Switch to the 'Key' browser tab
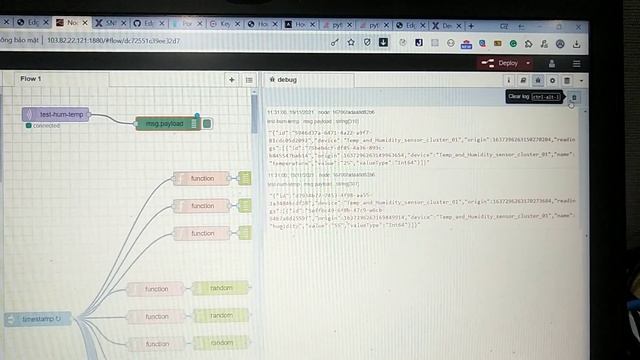This screenshot has height=360, width=640. [224, 24]
